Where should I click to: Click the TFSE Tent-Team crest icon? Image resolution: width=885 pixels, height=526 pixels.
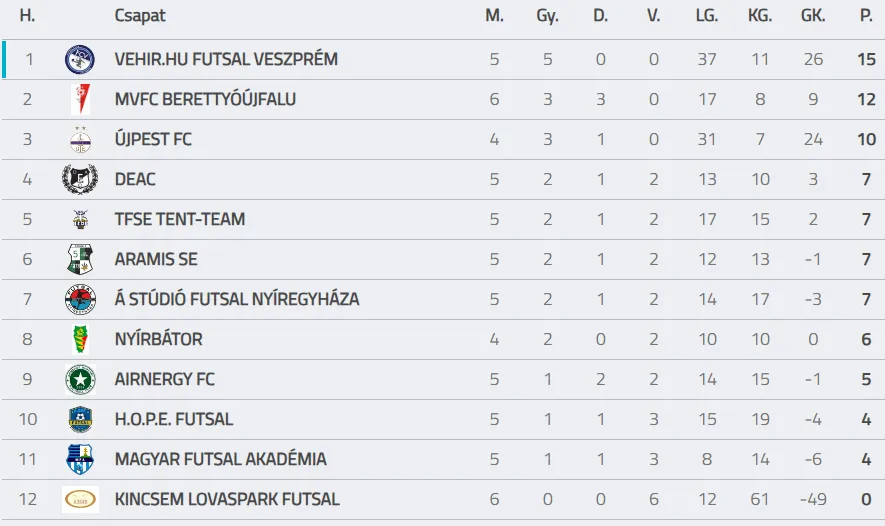tap(80, 220)
